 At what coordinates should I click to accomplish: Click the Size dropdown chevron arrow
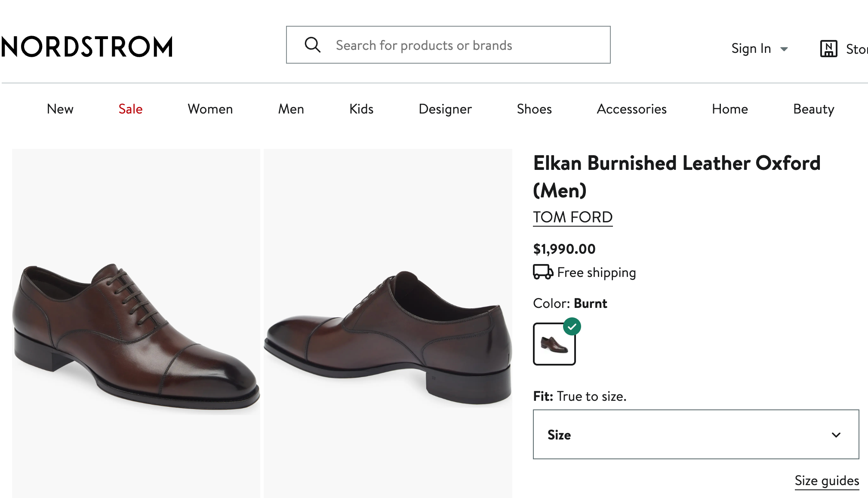coord(836,435)
